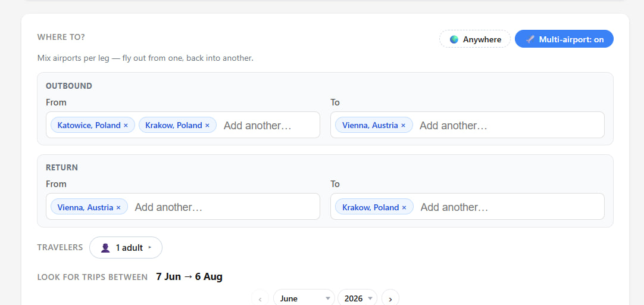Remove Vienna, Austria chip from outbound To
This screenshot has height=305, width=644.
click(x=404, y=125)
